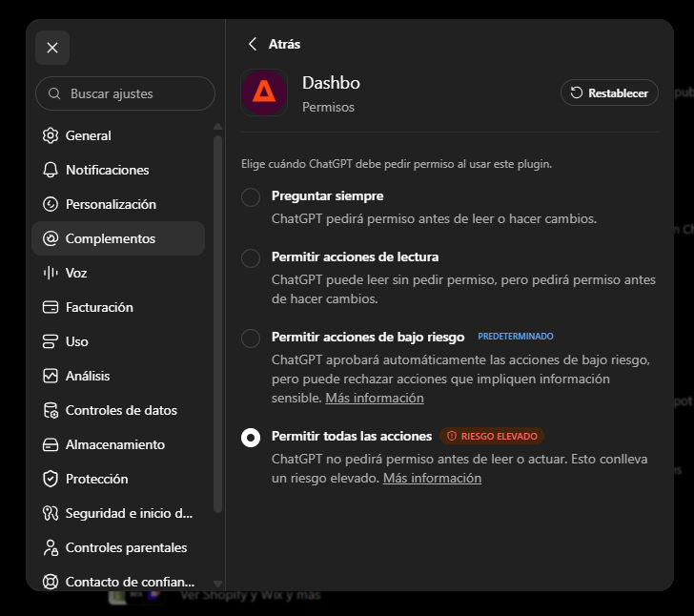Open the General settings section
The height and width of the screenshot is (616, 694).
[x=118, y=135]
